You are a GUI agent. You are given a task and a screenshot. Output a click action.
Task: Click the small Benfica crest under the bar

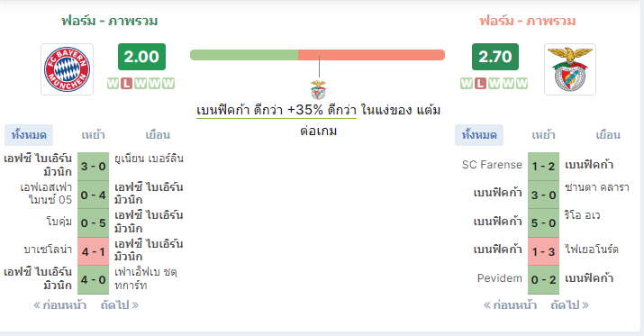[x=318, y=90]
